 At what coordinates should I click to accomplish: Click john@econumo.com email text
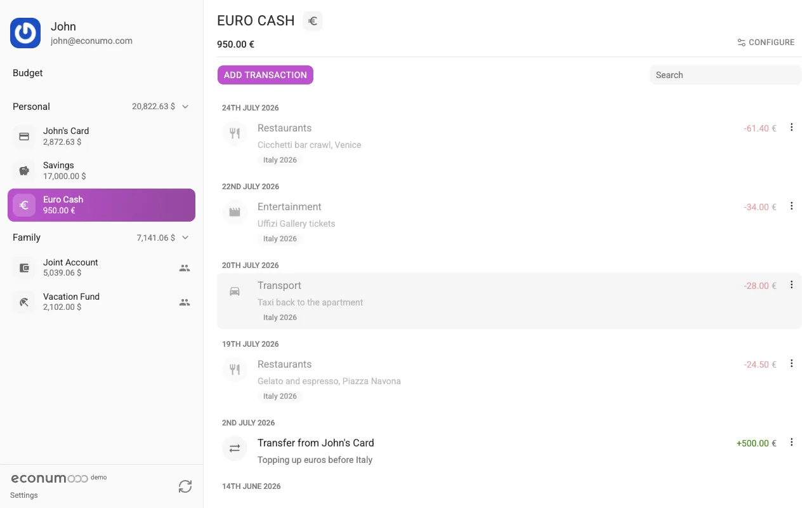[x=91, y=41]
